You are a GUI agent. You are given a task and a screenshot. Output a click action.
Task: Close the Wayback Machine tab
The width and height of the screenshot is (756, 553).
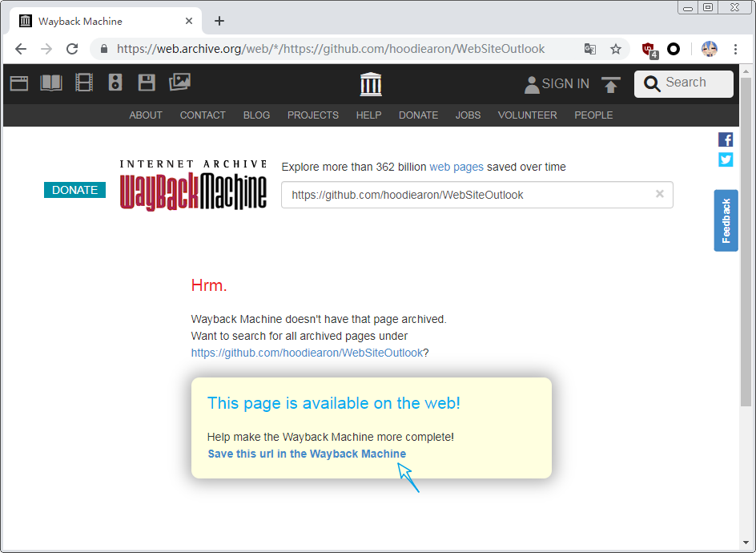point(189,21)
